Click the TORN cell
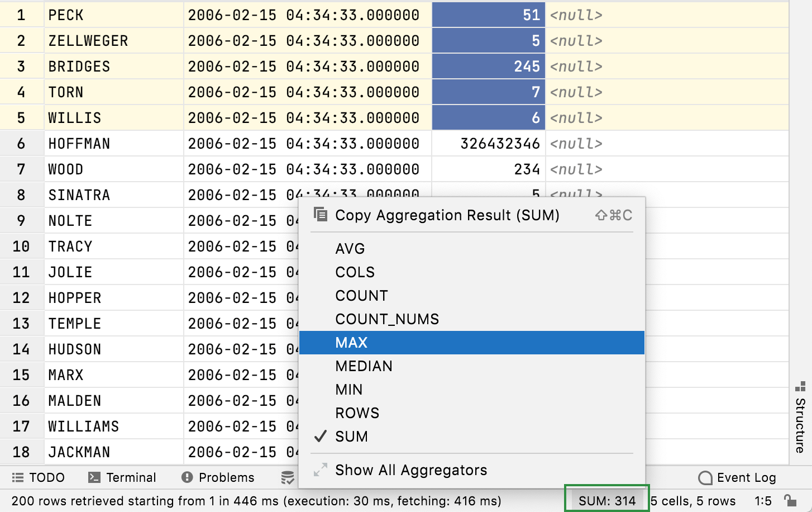Screen dimensions: 812x512 point(114,92)
